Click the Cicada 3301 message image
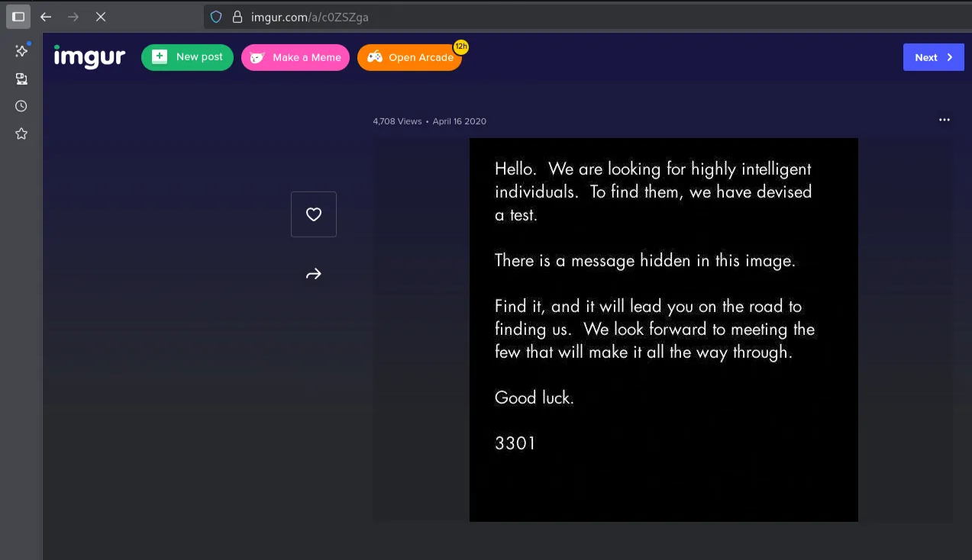This screenshot has height=560, width=972. [x=664, y=330]
